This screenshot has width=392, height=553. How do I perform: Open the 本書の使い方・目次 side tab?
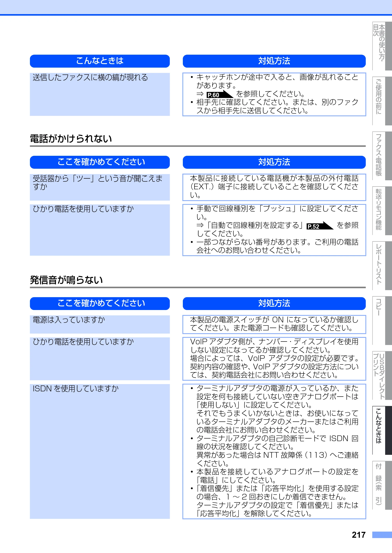(x=382, y=46)
